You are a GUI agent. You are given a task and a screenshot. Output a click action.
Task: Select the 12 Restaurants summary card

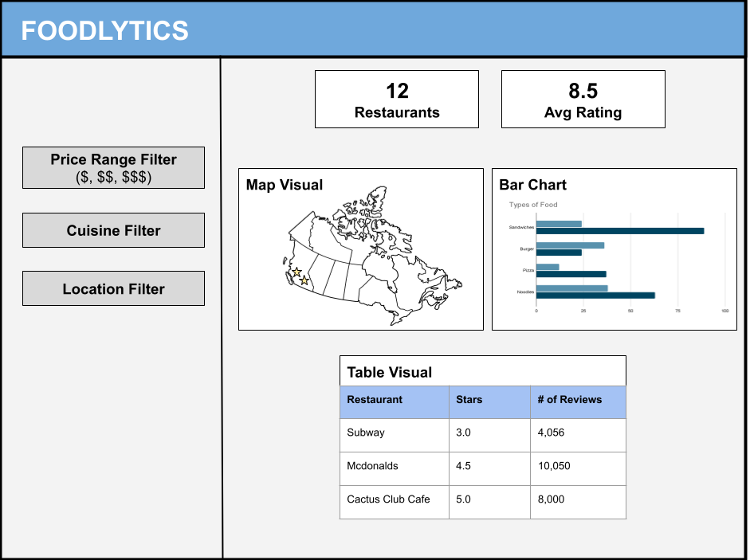[397, 100]
